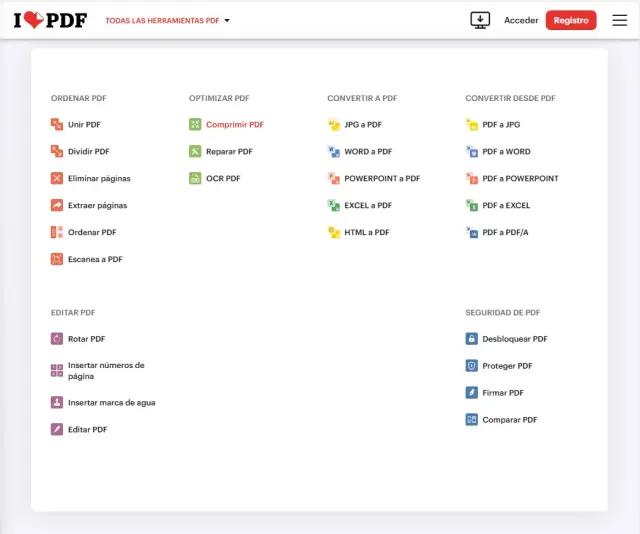Open the Rotar PDF rotate icon
This screenshot has height=534, width=640.
57,339
